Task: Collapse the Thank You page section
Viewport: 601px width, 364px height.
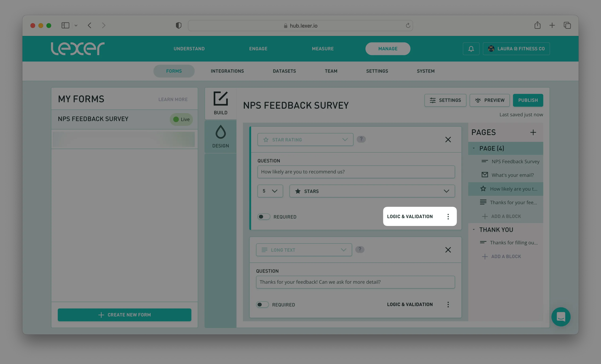Action: 474,230
